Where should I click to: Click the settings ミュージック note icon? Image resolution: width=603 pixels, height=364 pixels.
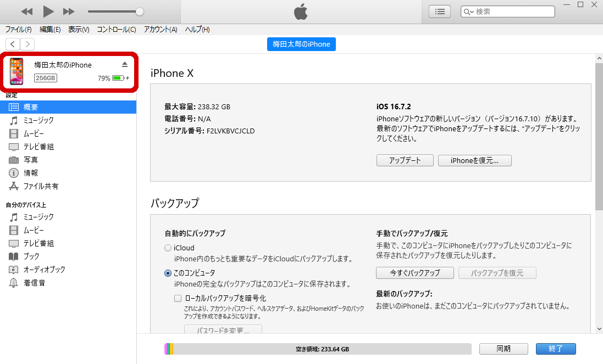pos(13,121)
